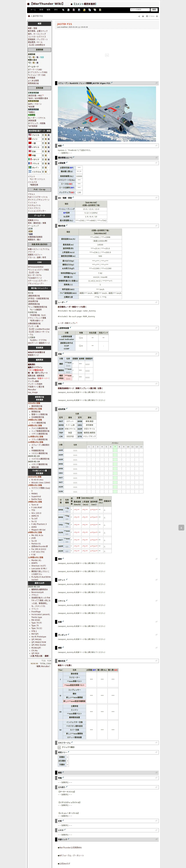Click the pencil edit icon beside 必要経費
This screenshot has width=186, height=868.
67,163
